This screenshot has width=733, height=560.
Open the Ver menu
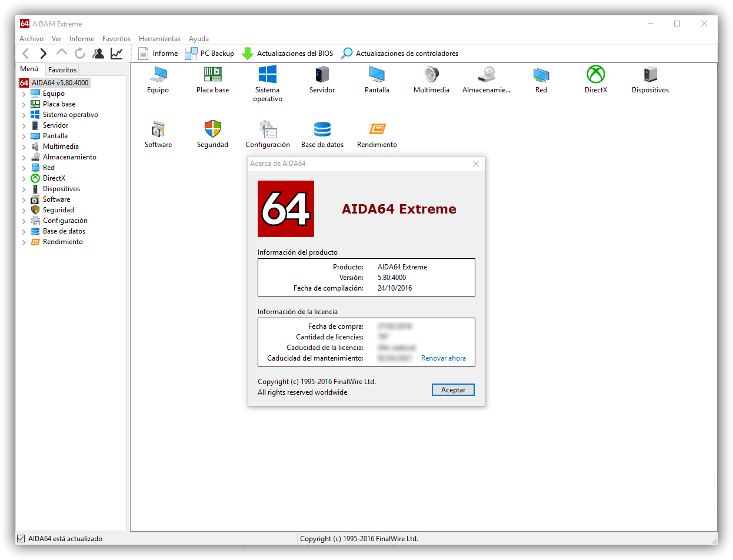click(56, 39)
